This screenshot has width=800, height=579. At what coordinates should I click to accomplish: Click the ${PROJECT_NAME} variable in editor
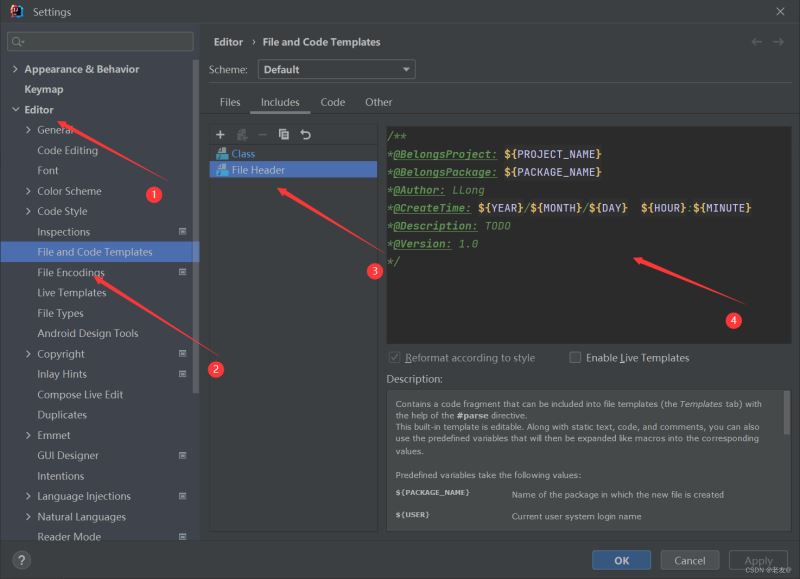pyautogui.click(x=553, y=154)
